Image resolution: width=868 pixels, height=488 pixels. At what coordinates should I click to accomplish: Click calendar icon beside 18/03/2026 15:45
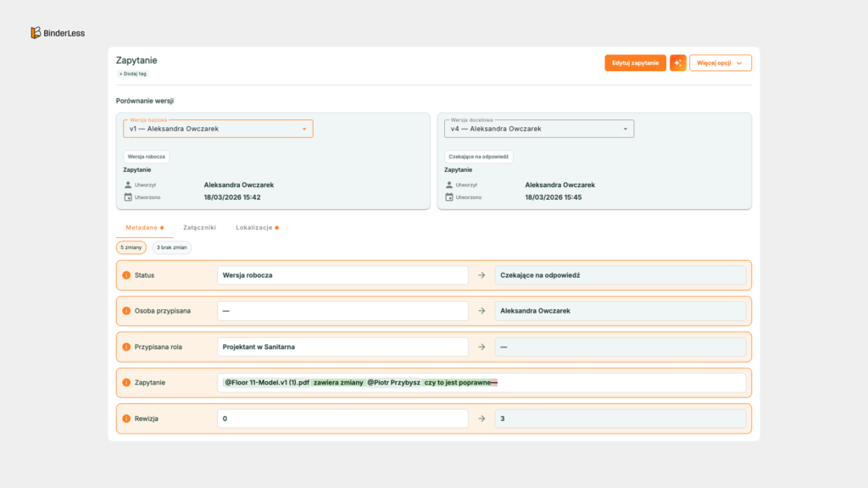(x=449, y=197)
